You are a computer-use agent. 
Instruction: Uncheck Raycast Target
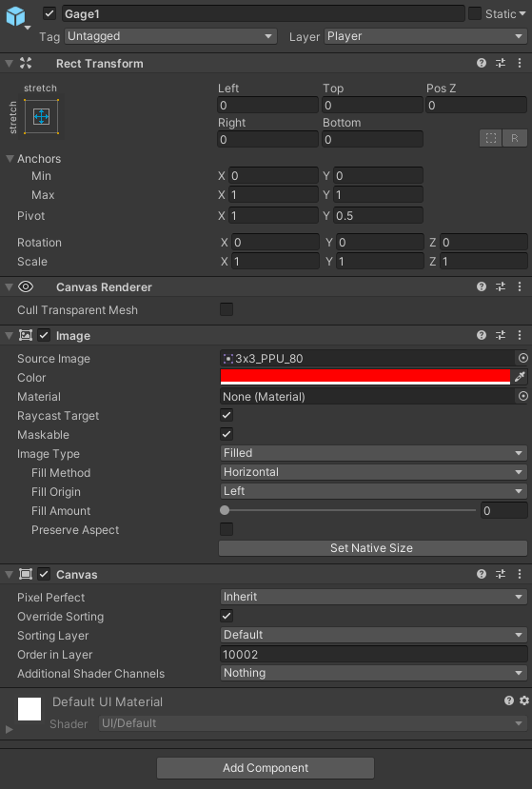click(x=227, y=415)
